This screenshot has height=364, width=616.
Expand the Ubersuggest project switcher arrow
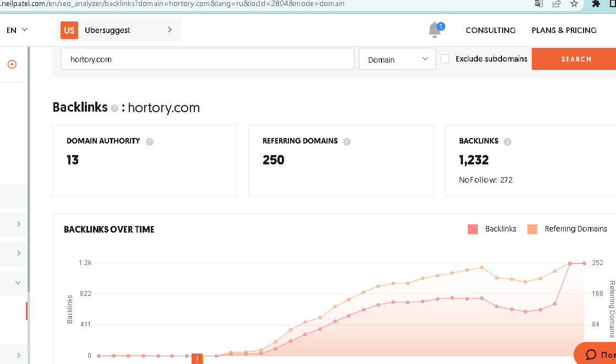coord(170,30)
